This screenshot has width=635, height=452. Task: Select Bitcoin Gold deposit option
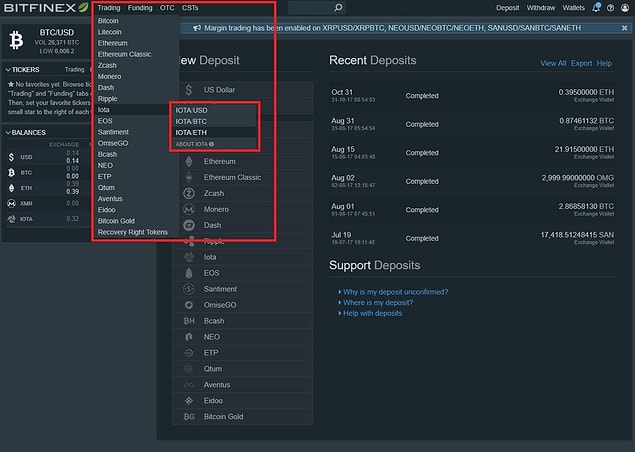(243, 416)
